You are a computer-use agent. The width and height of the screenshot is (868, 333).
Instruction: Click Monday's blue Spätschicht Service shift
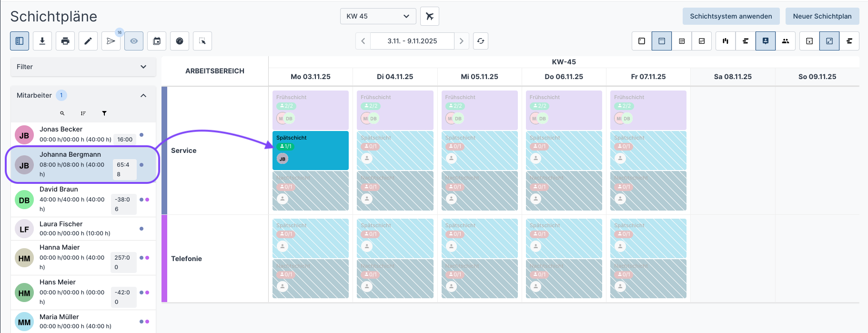[x=310, y=151]
